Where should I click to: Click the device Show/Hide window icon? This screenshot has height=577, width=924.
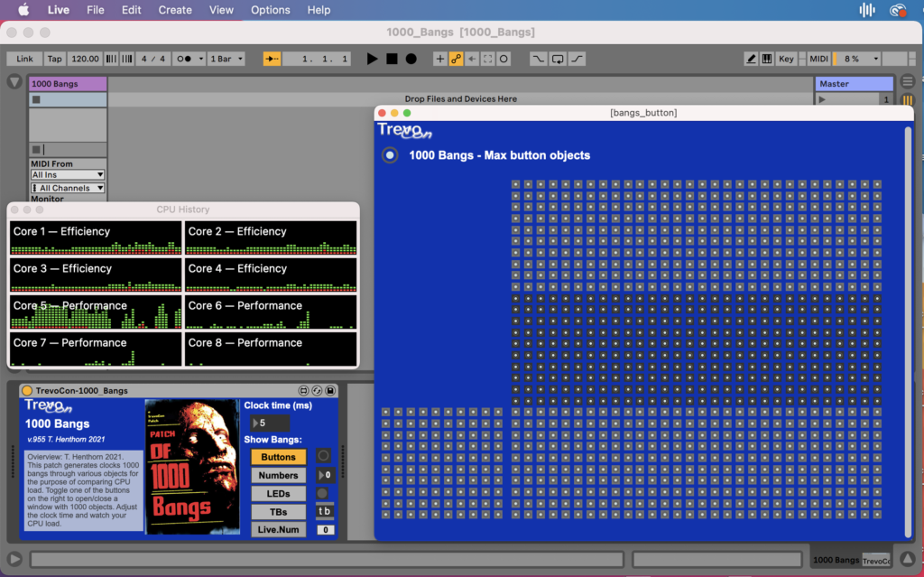pyautogui.click(x=303, y=391)
